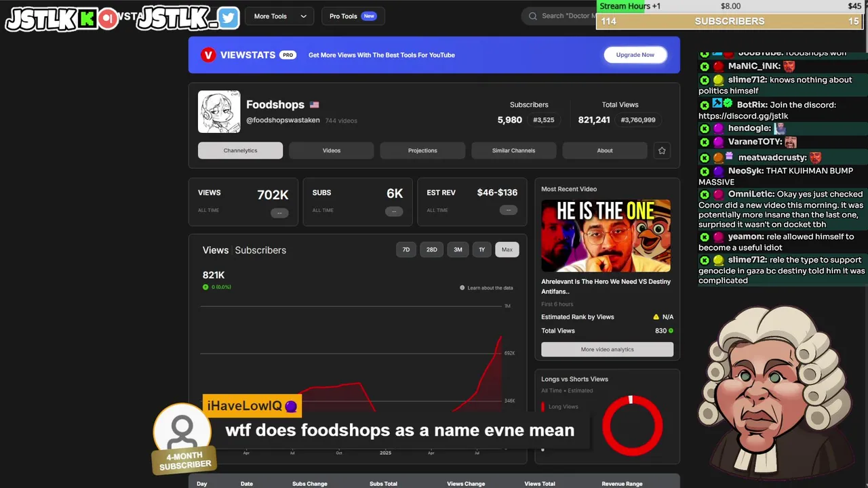Set chart range to Max

pyautogui.click(x=507, y=249)
